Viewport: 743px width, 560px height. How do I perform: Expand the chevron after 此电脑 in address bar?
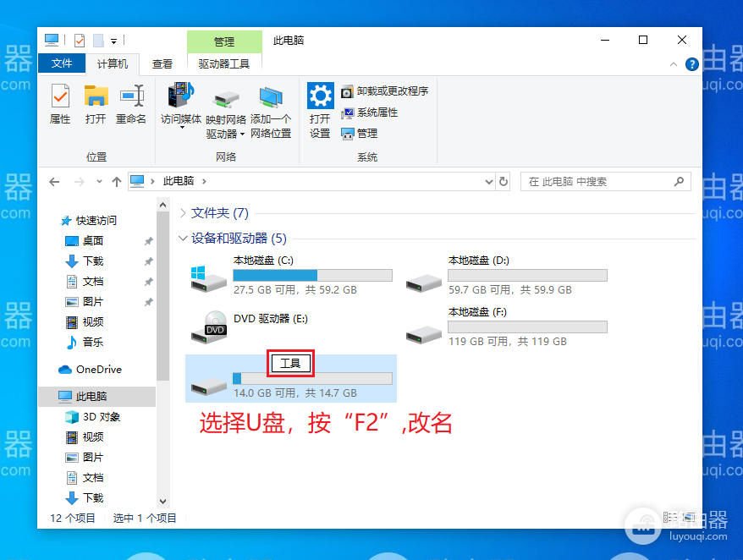click(204, 181)
